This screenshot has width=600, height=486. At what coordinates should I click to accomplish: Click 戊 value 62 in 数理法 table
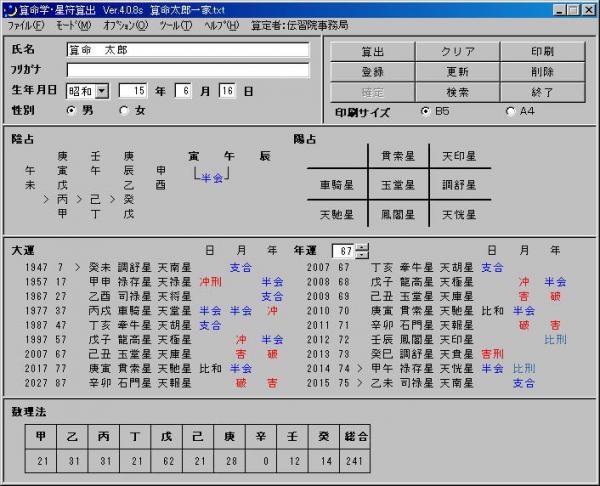(167, 461)
